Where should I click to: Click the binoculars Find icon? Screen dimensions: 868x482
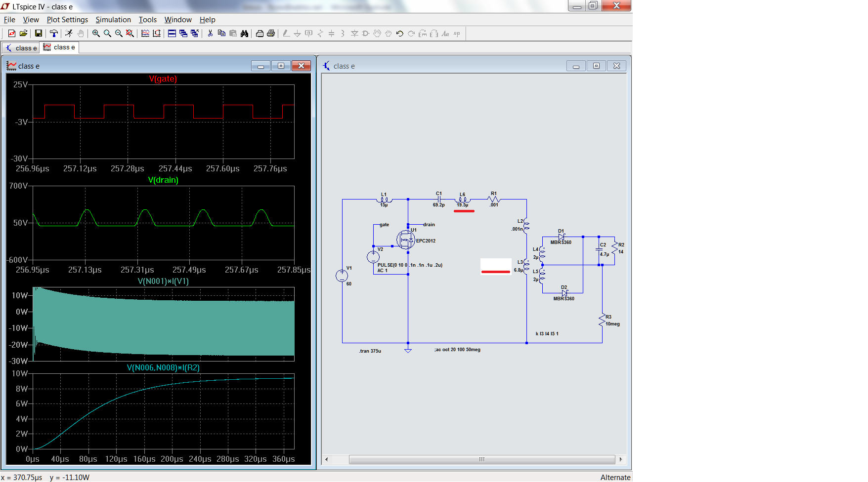click(244, 34)
